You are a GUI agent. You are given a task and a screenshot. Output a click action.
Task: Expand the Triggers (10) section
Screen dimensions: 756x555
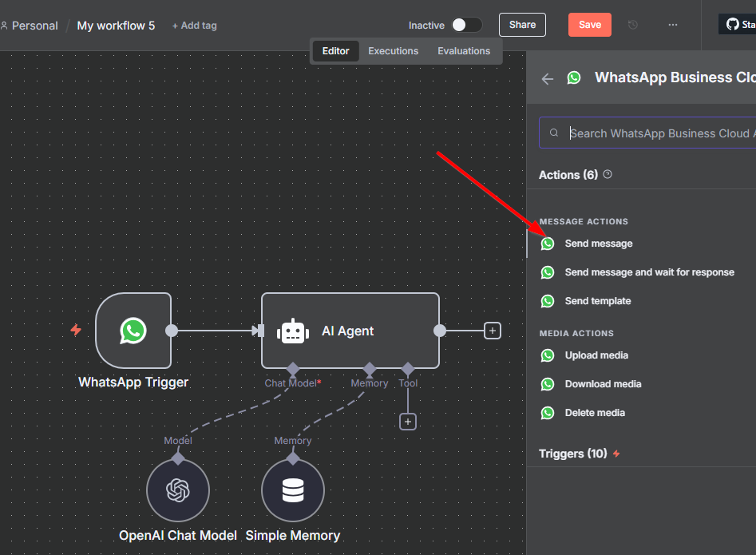coord(572,454)
